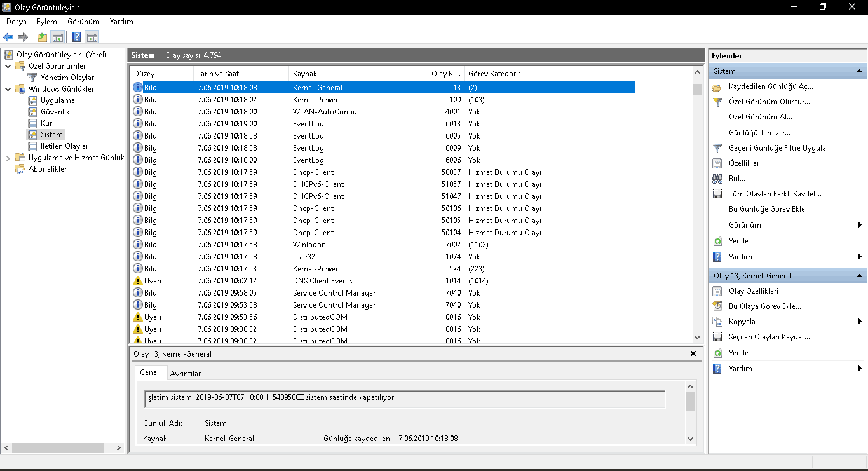The width and height of the screenshot is (868, 471).
Task: Switch to the Genel tab
Action: pos(149,372)
